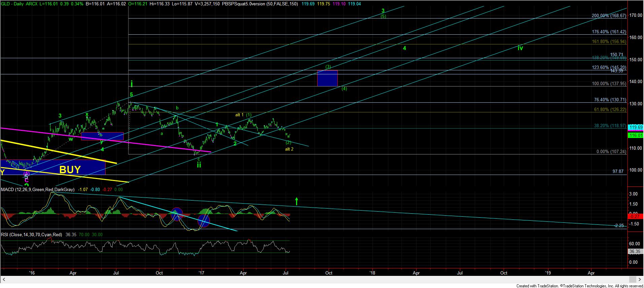Select the yellow BUY text label
The height and width of the screenshot is (288, 644).
click(x=70, y=170)
